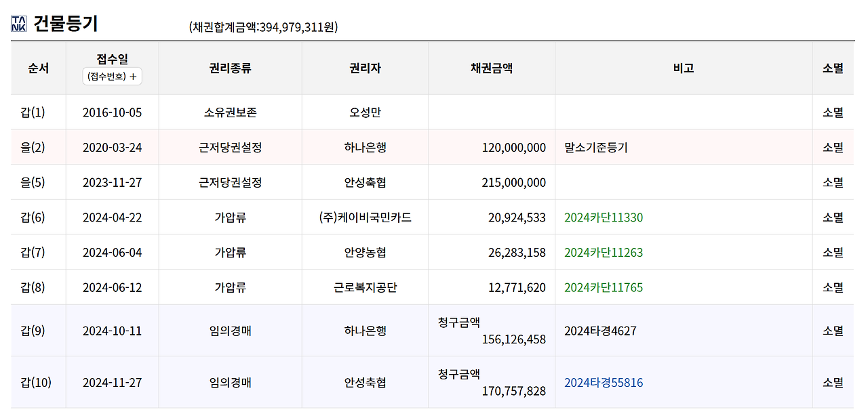Open case link 2024카단11263
Image resolution: width=868 pixels, height=418 pixels.
tap(604, 253)
